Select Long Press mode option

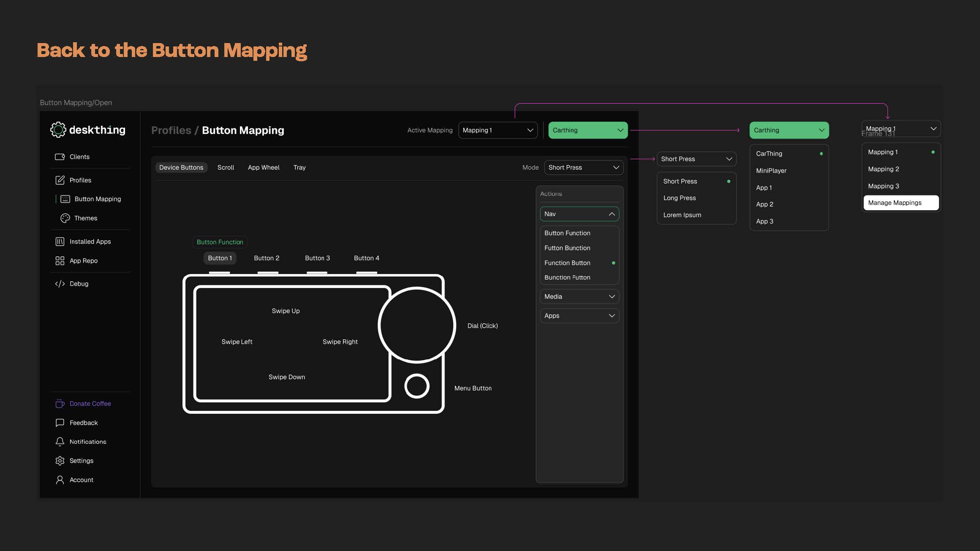point(679,198)
